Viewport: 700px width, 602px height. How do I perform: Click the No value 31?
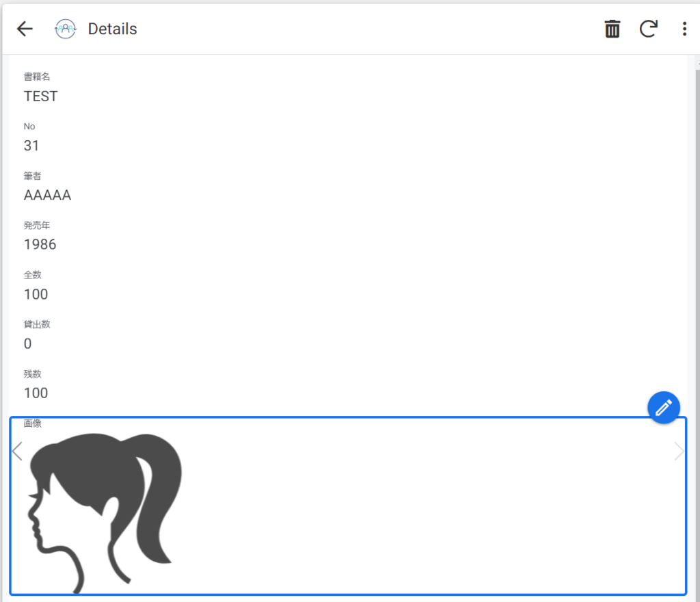tap(31, 146)
